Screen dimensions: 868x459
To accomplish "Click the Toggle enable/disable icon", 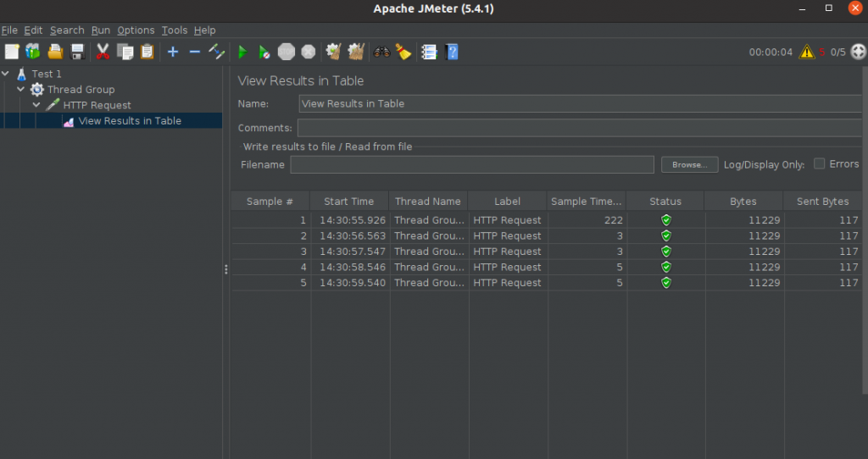I will click(x=216, y=52).
